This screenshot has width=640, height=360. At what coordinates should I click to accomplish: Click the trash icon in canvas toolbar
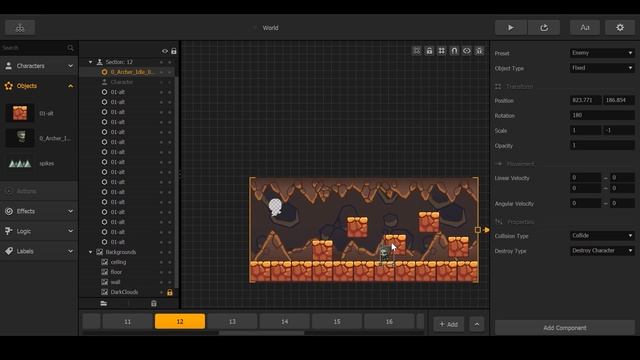[479, 51]
